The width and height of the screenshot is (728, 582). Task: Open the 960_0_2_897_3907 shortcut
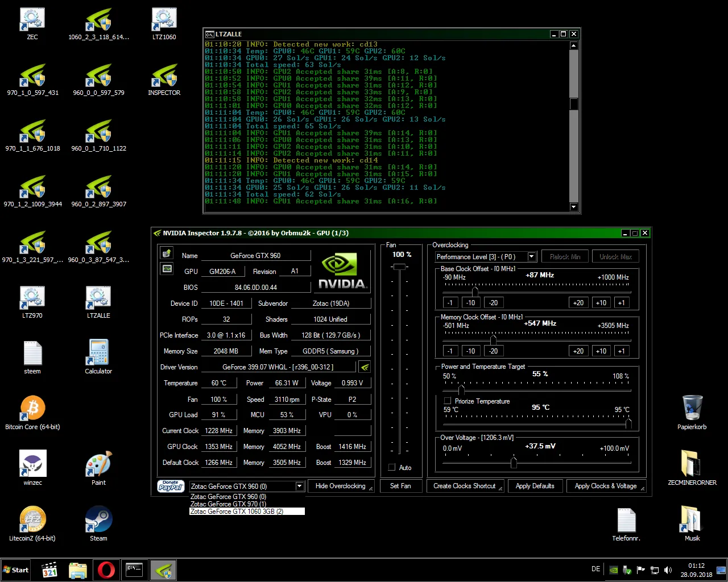point(98,192)
